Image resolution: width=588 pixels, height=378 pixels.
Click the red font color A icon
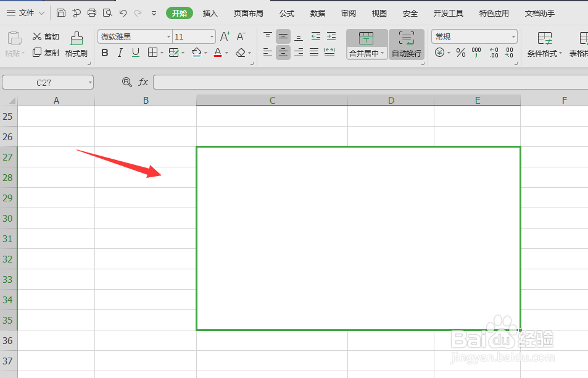tap(218, 52)
